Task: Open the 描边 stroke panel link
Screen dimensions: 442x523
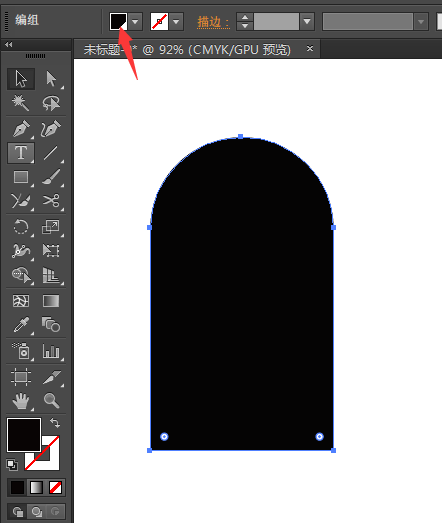Action: click(213, 22)
